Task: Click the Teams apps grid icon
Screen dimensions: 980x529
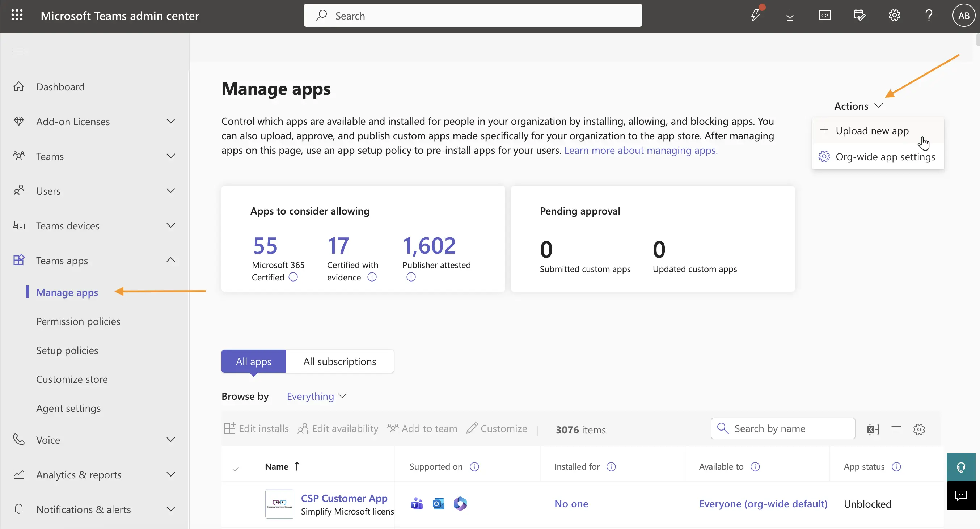Action: coord(19,260)
